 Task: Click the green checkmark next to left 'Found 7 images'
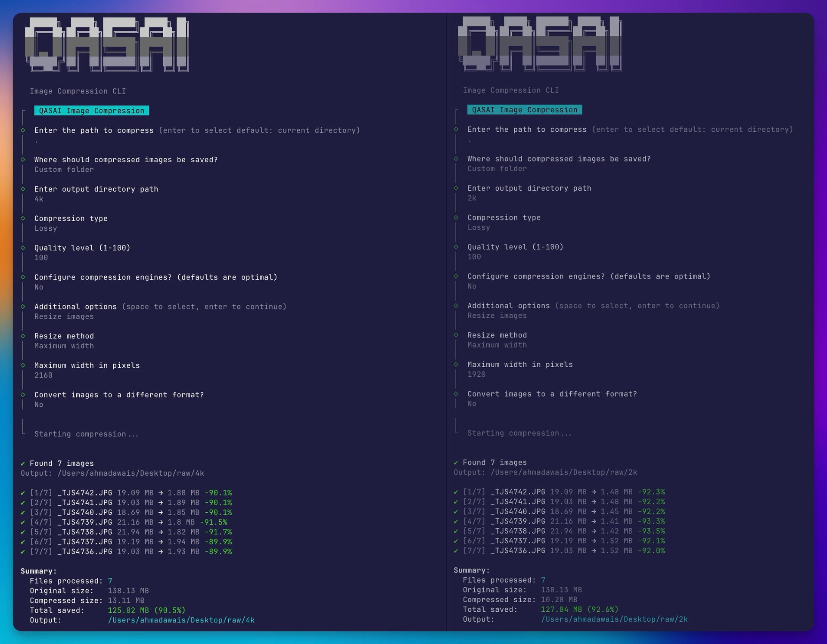[23, 464]
